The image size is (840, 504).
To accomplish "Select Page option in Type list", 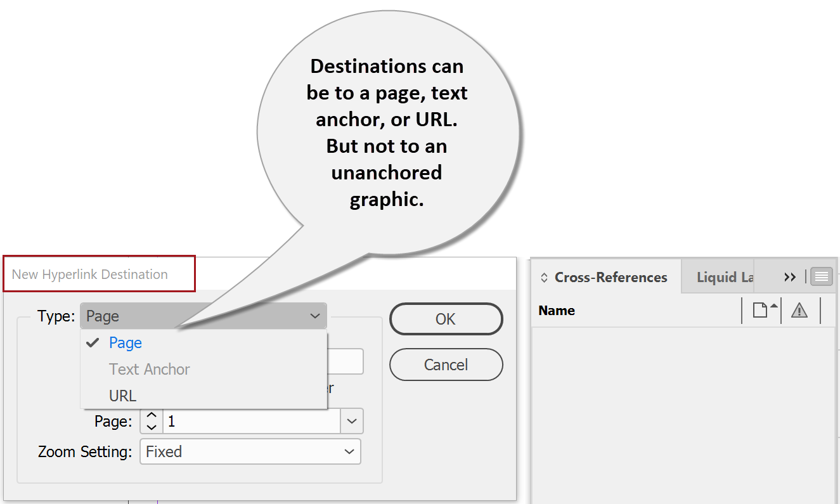I will [204, 343].
